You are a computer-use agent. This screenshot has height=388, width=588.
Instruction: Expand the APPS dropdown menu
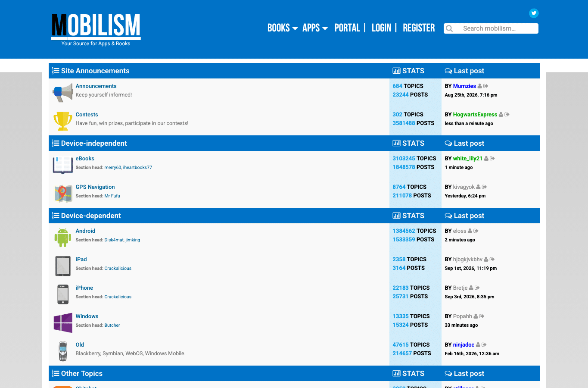(315, 28)
